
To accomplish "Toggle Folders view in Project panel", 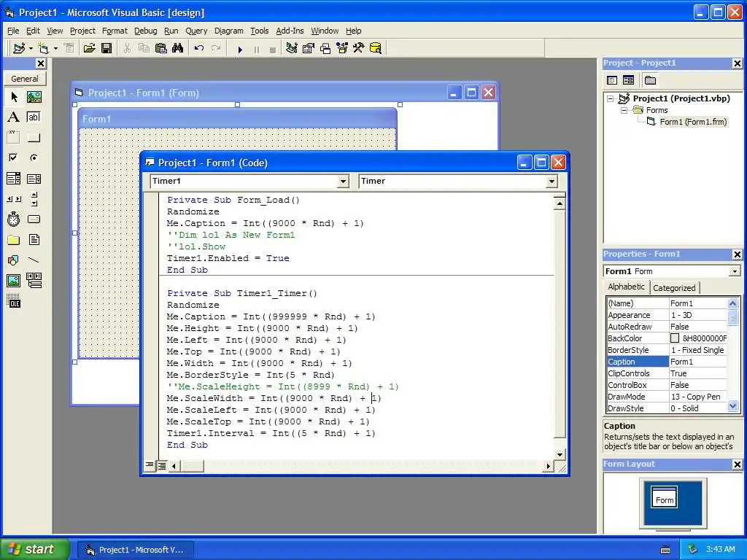I will [x=650, y=80].
